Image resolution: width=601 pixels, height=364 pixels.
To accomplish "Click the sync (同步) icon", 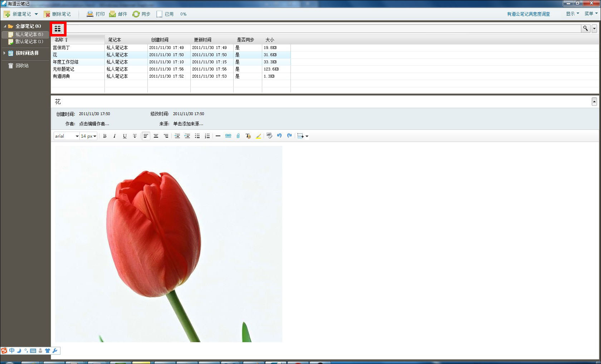I will pyautogui.click(x=136, y=14).
